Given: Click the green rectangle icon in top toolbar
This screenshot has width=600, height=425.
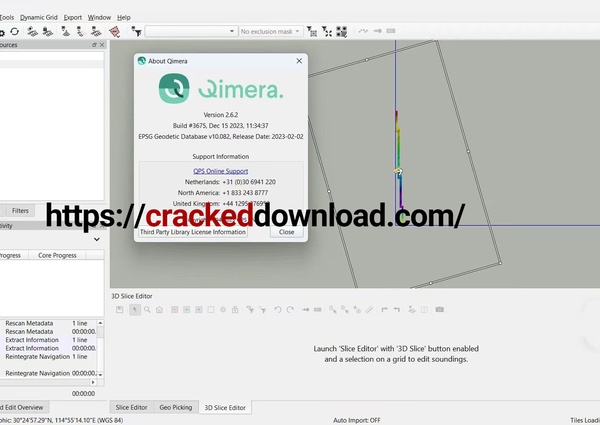Looking at the screenshot, I should pos(391,31).
